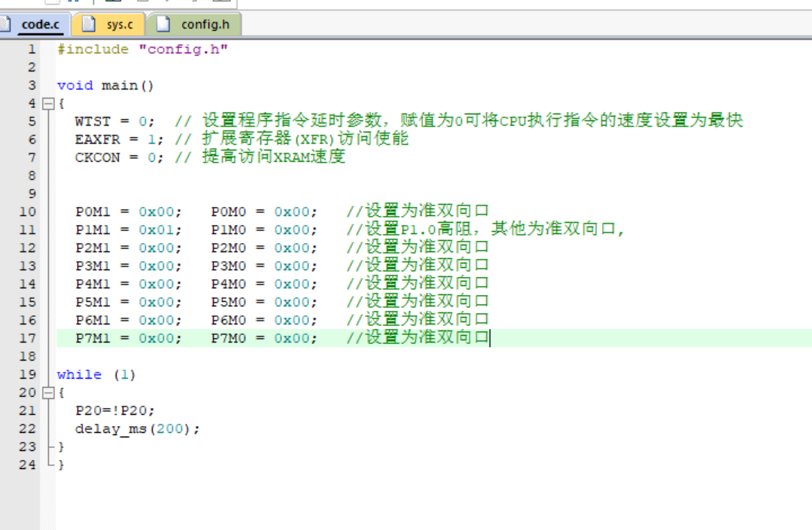Screen dimensions: 812x530
Task: Click on void main() declaration
Action: 105,86
